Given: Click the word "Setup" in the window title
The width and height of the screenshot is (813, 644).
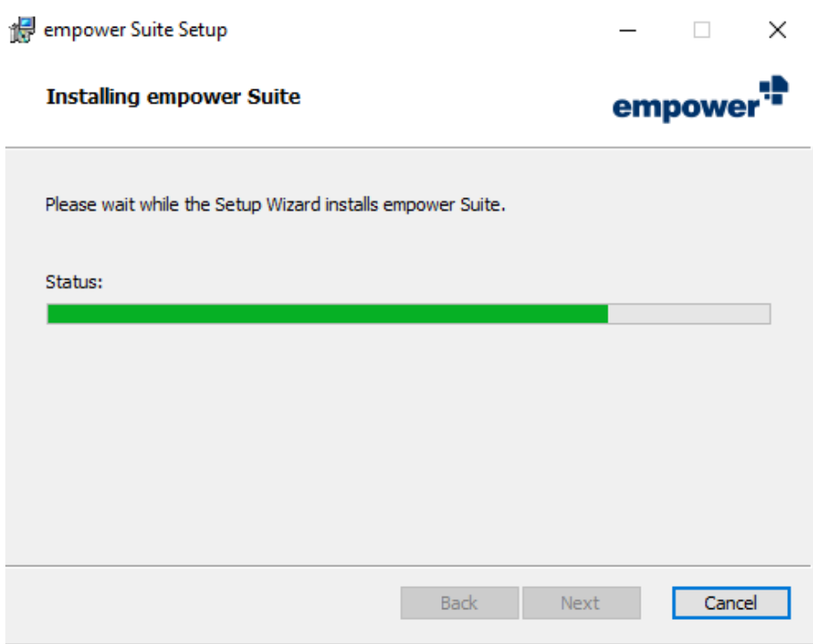Looking at the screenshot, I should coord(203,30).
